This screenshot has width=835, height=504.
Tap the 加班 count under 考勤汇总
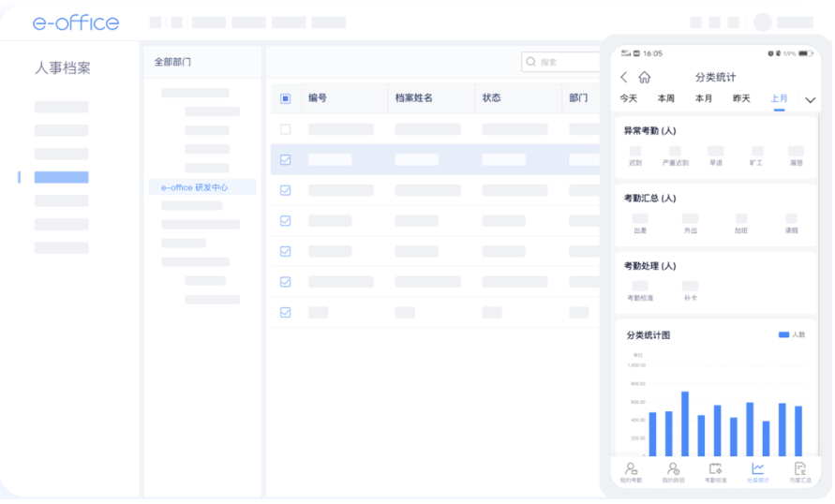740,218
